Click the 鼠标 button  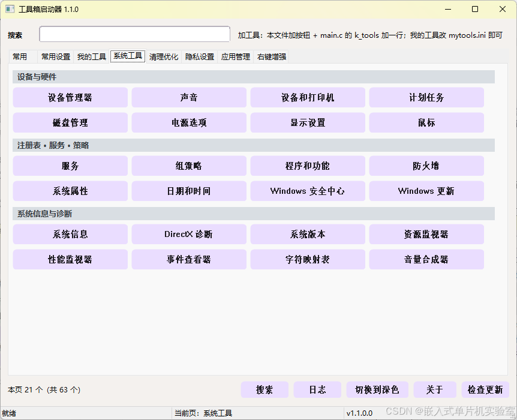(x=426, y=122)
